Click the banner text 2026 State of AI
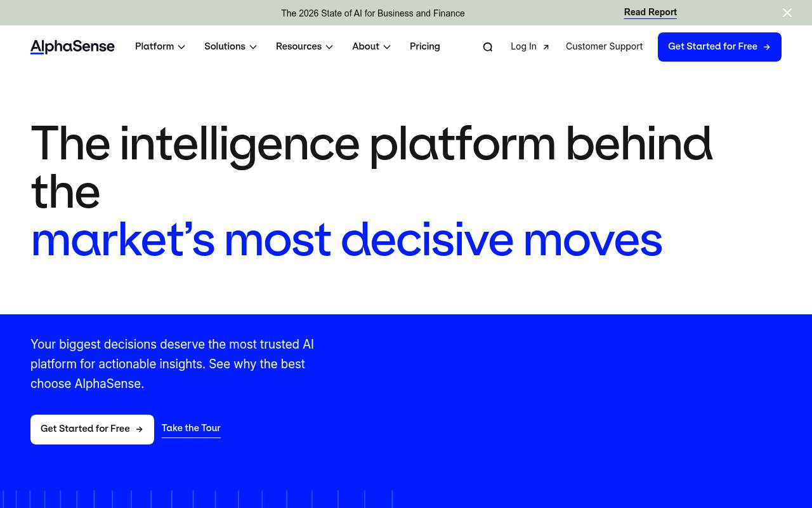Image resolution: width=812 pixels, height=508 pixels. coord(373,13)
